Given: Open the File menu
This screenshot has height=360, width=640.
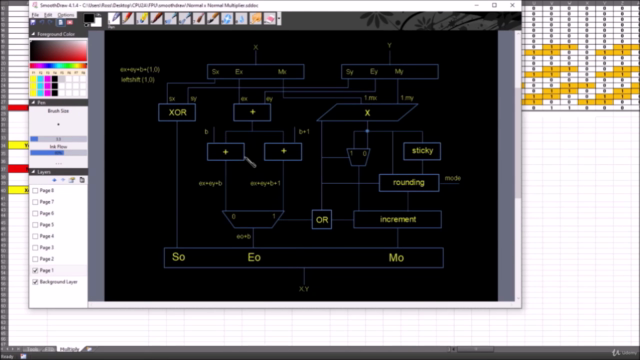Looking at the screenshot, I should tap(36, 15).
